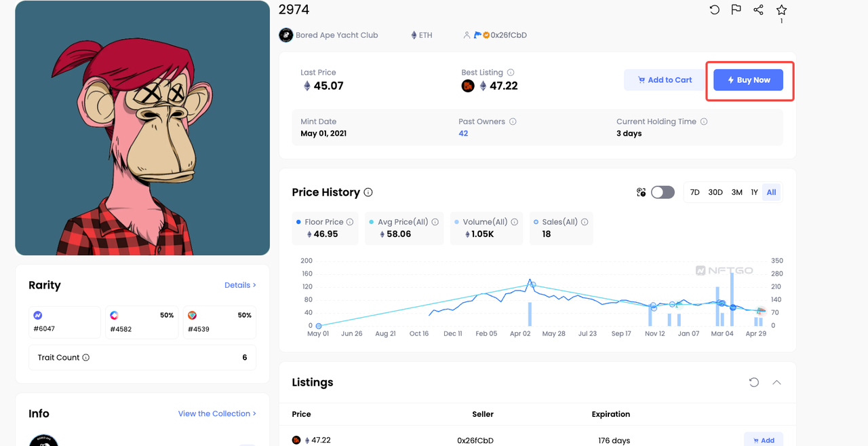Viewport: 868px width, 446px height.
Task: Select the All time range
Action: point(771,192)
